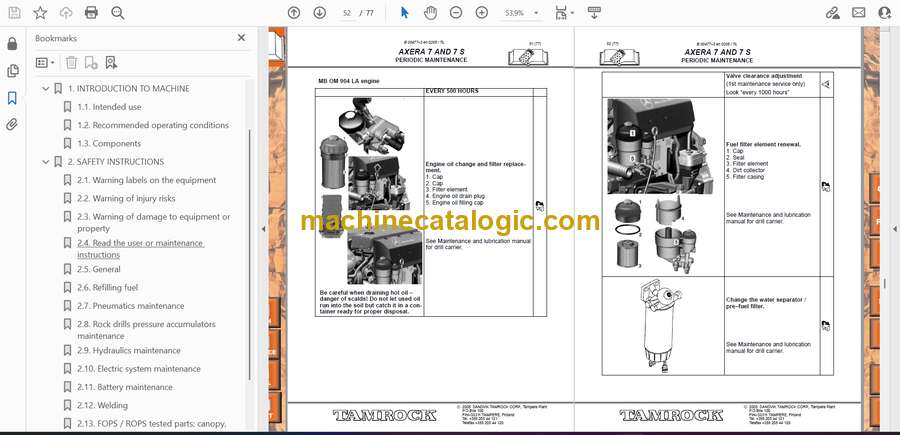Close the Bookmarks panel

pyautogui.click(x=241, y=38)
